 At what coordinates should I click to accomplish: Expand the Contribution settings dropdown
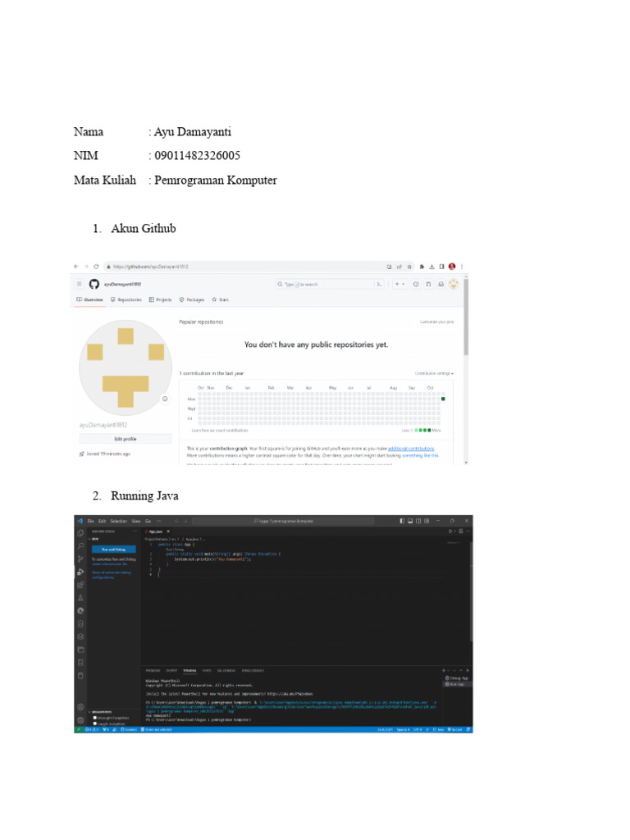434,373
